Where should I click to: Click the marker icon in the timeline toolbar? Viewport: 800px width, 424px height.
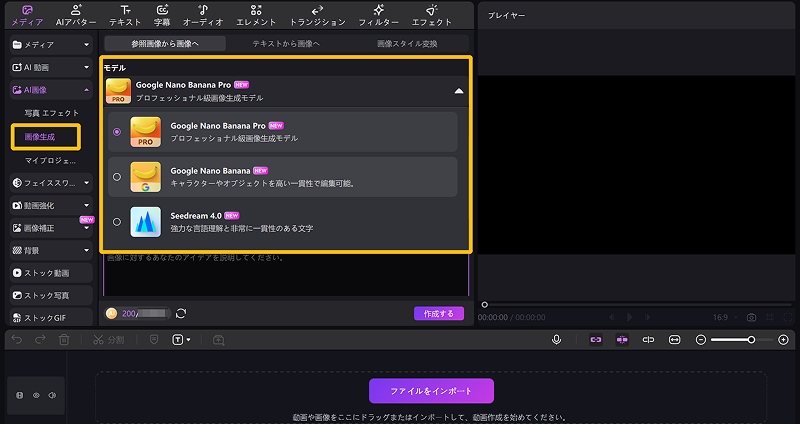[x=154, y=340]
